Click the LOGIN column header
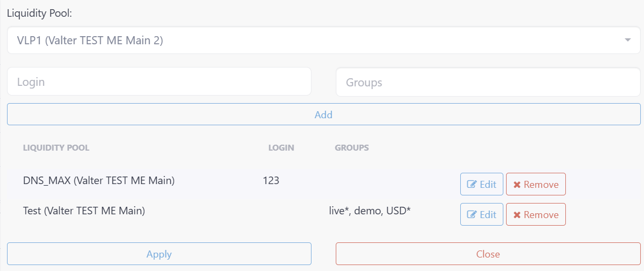The image size is (644, 271). [x=281, y=147]
